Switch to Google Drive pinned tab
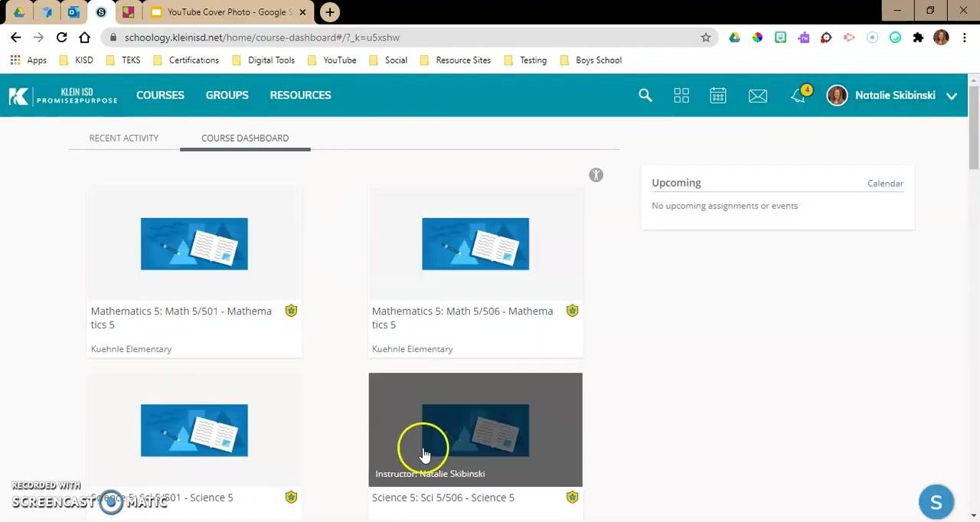 (x=19, y=12)
